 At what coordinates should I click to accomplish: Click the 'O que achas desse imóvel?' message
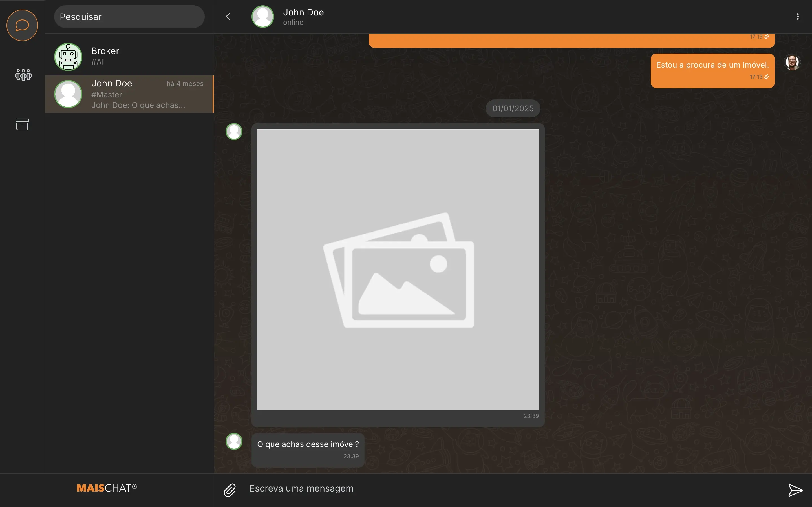click(x=308, y=444)
